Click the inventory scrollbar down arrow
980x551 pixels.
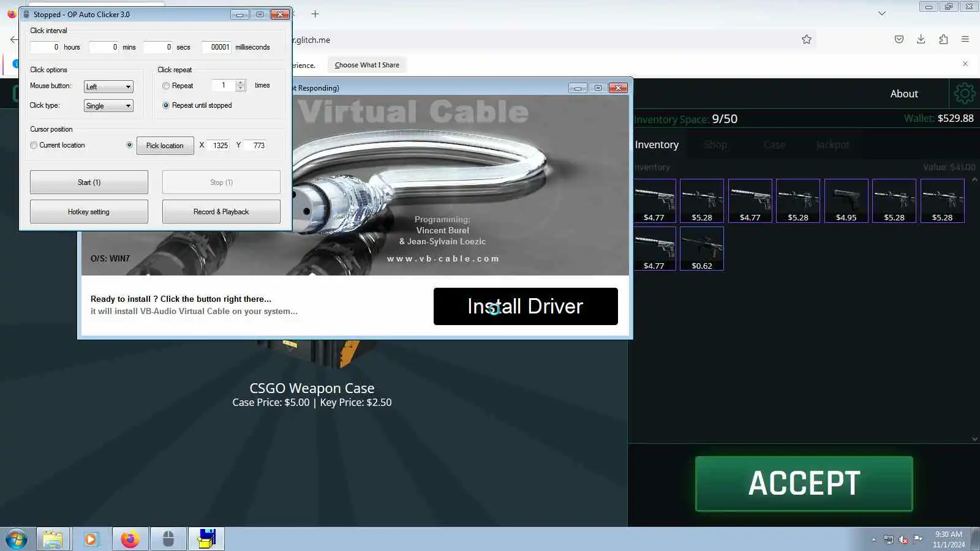click(x=974, y=438)
